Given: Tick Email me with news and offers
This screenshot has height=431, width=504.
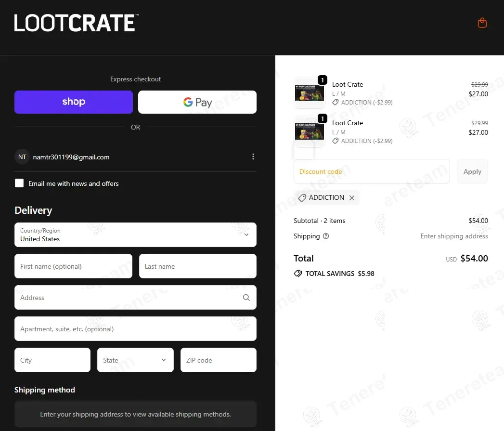Looking at the screenshot, I should [x=19, y=183].
